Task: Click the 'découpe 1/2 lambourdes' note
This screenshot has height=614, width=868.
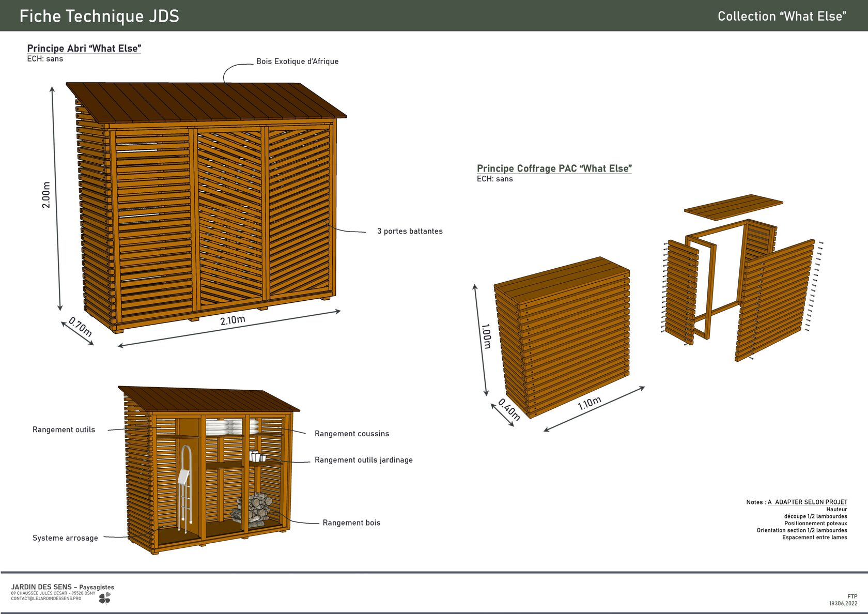Action: click(815, 516)
